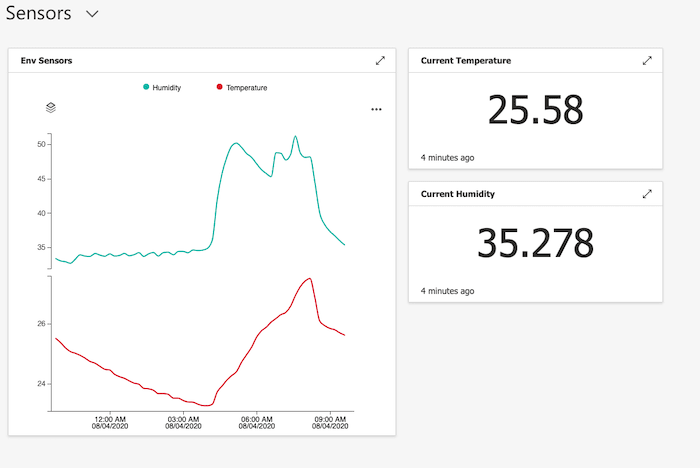Click '4 minutes ago' under Current Temperature

click(x=447, y=158)
